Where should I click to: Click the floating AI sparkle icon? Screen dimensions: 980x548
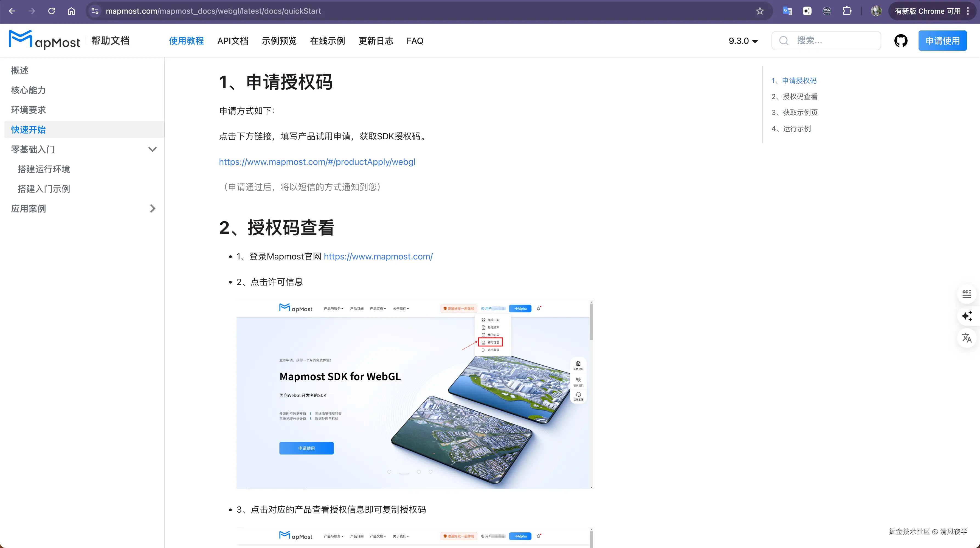pos(967,316)
